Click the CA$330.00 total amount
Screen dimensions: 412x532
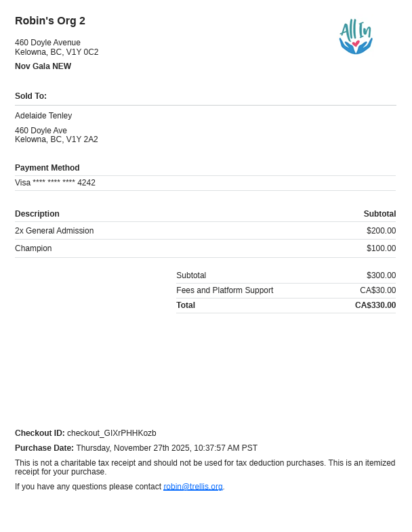[x=375, y=305]
